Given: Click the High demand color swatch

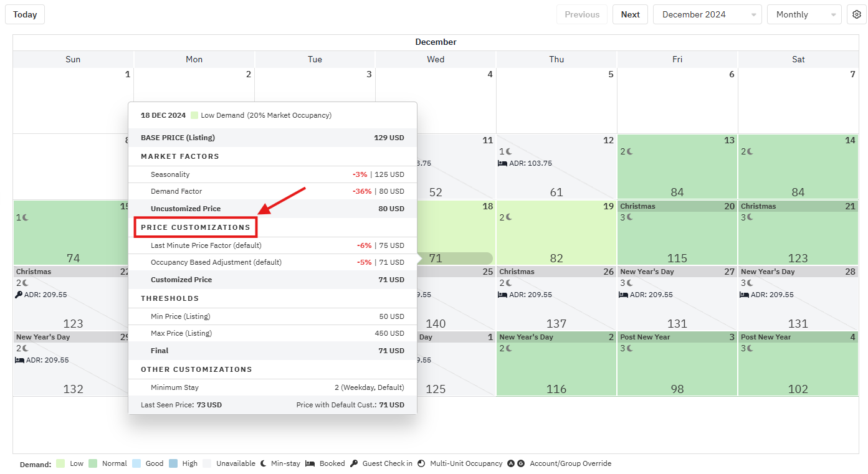Looking at the screenshot, I should pos(173,463).
